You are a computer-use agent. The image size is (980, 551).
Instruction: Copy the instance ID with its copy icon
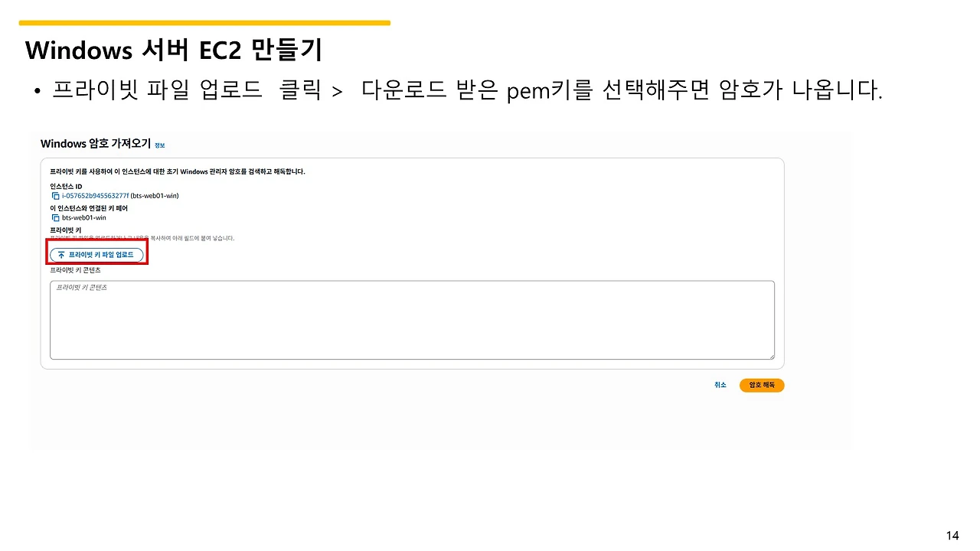point(55,196)
